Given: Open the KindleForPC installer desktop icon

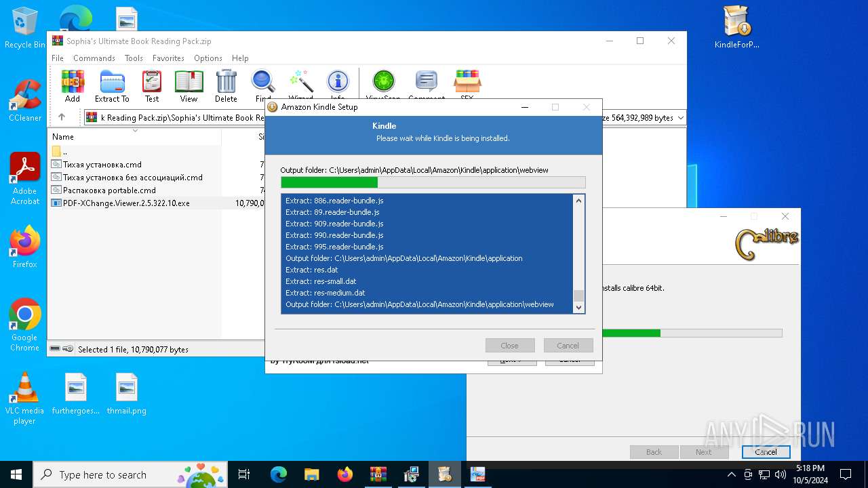Looking at the screenshot, I should [736, 28].
